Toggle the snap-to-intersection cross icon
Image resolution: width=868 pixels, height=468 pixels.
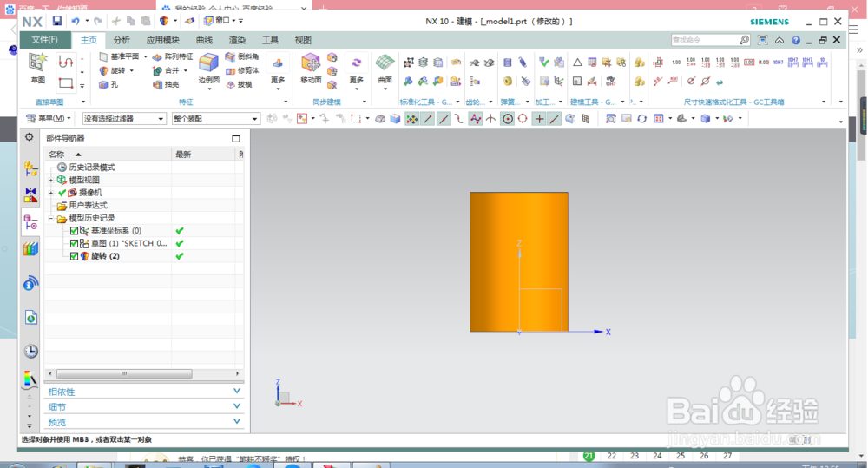coord(491,119)
